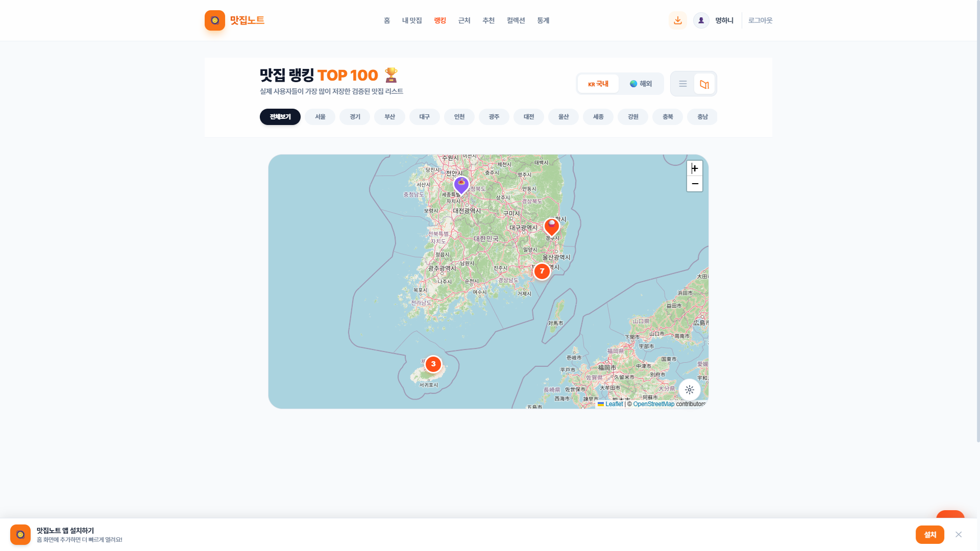
Task: Click the install banner app icon
Action: point(20,535)
